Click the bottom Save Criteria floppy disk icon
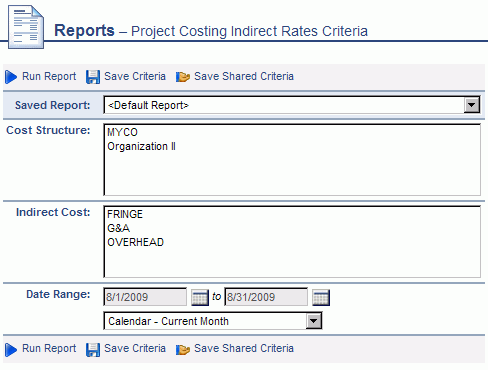 pyautogui.click(x=93, y=349)
